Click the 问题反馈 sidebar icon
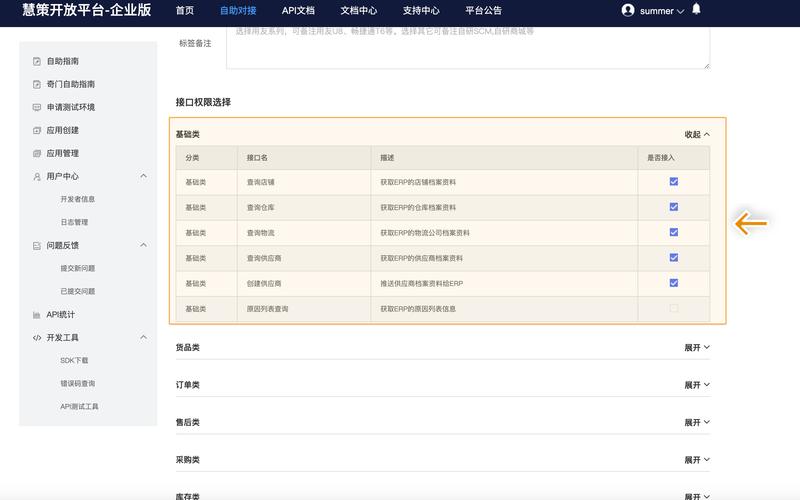 (x=37, y=245)
